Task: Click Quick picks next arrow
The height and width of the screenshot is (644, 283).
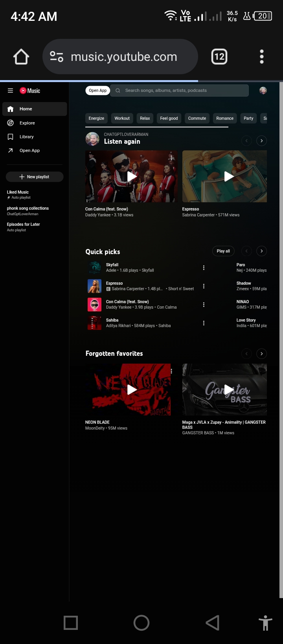Action: point(262,251)
